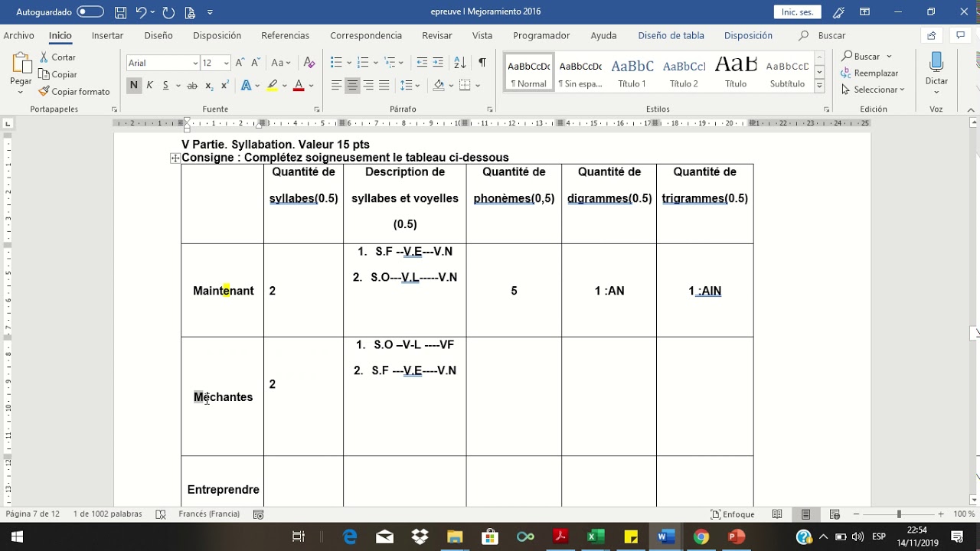The height and width of the screenshot is (551, 980).
Task: Toggle bold N formatting
Action: click(134, 85)
